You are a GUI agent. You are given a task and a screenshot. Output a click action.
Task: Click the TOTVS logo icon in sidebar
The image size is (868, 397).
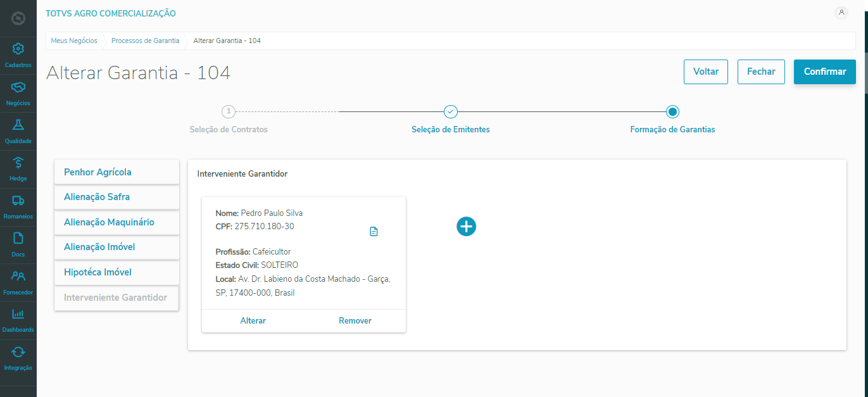click(18, 18)
